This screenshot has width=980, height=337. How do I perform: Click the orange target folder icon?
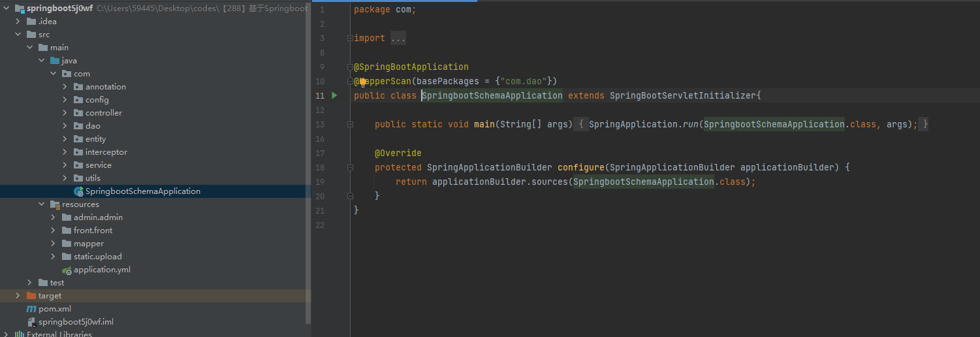tap(31, 296)
